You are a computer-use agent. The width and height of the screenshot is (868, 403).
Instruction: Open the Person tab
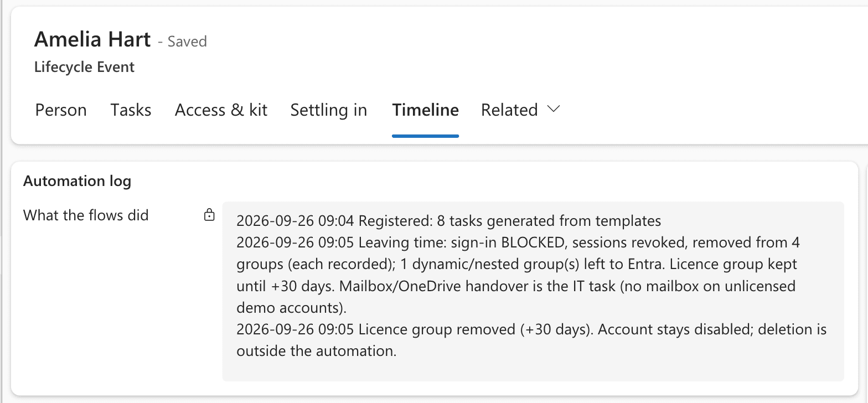click(61, 110)
